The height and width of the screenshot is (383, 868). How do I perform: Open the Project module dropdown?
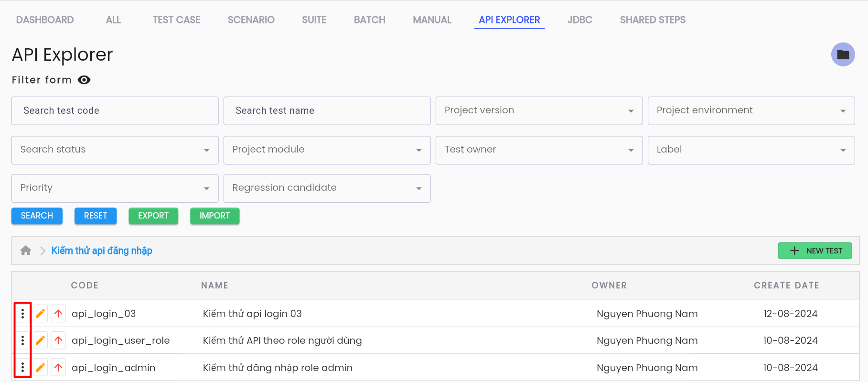[x=327, y=150]
